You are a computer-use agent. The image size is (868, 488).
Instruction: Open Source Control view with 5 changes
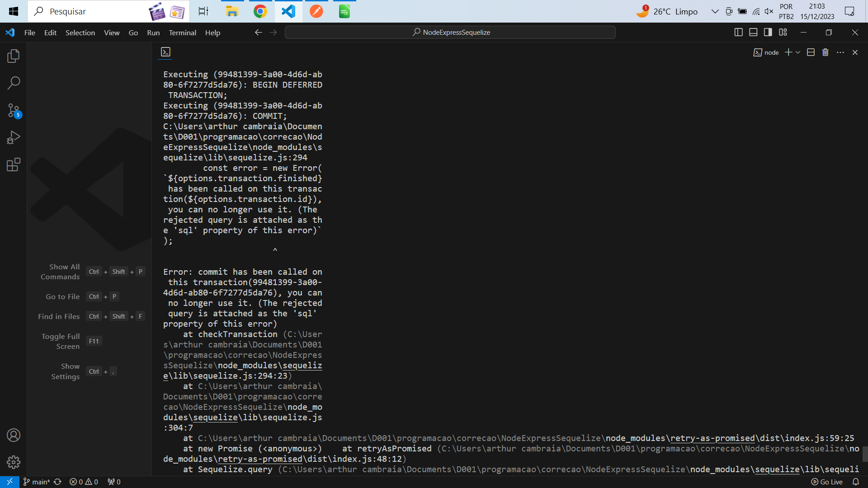pyautogui.click(x=14, y=110)
